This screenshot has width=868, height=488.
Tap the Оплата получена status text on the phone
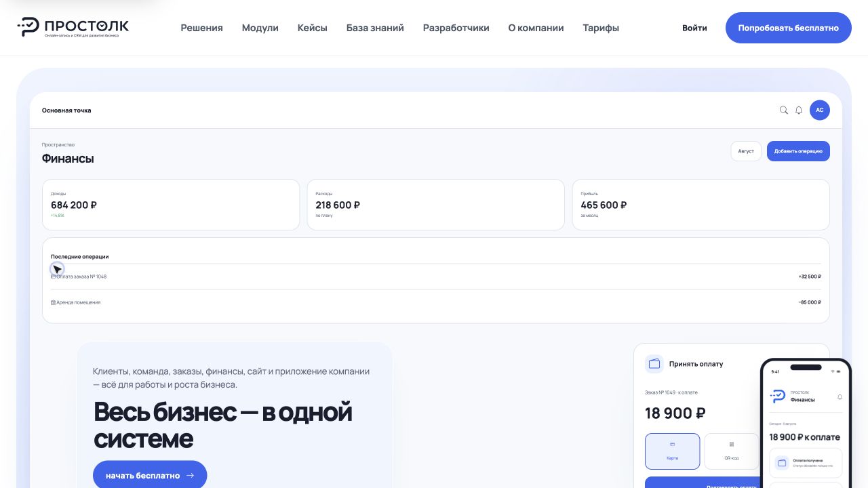(x=807, y=460)
